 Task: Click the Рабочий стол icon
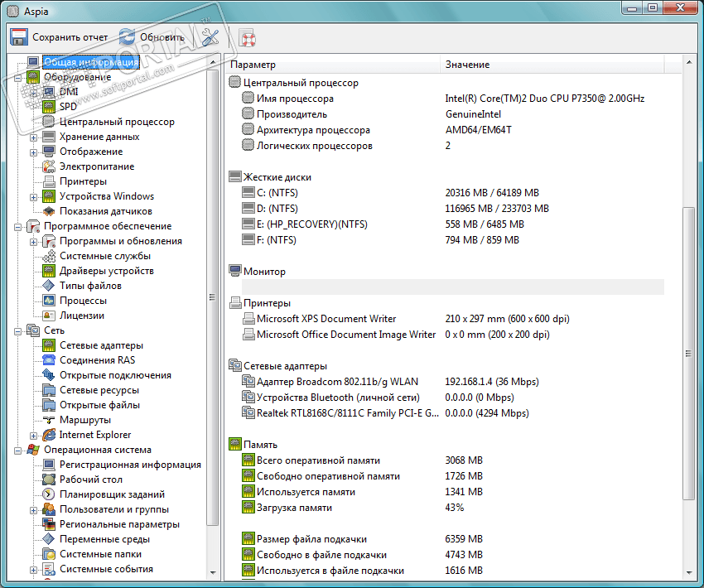coord(49,480)
